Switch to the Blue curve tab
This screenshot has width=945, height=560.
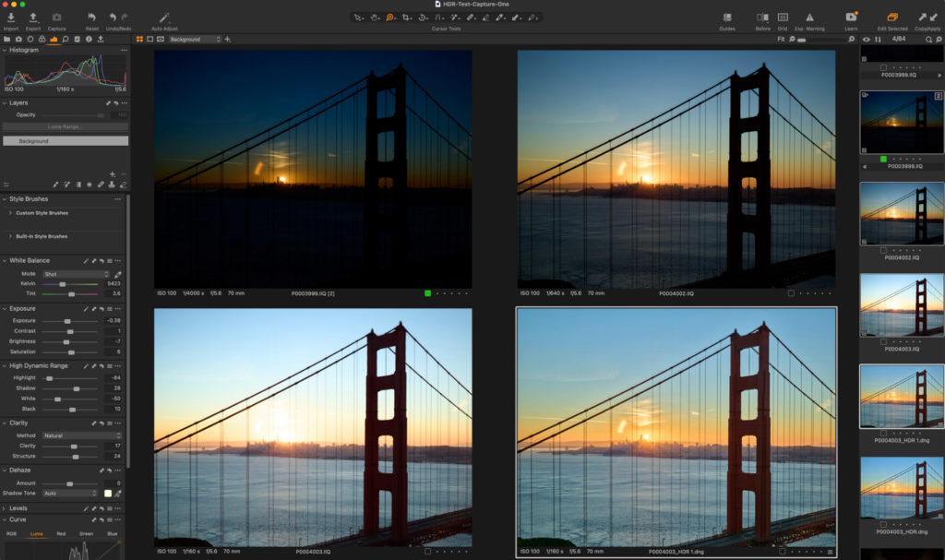(x=112, y=533)
